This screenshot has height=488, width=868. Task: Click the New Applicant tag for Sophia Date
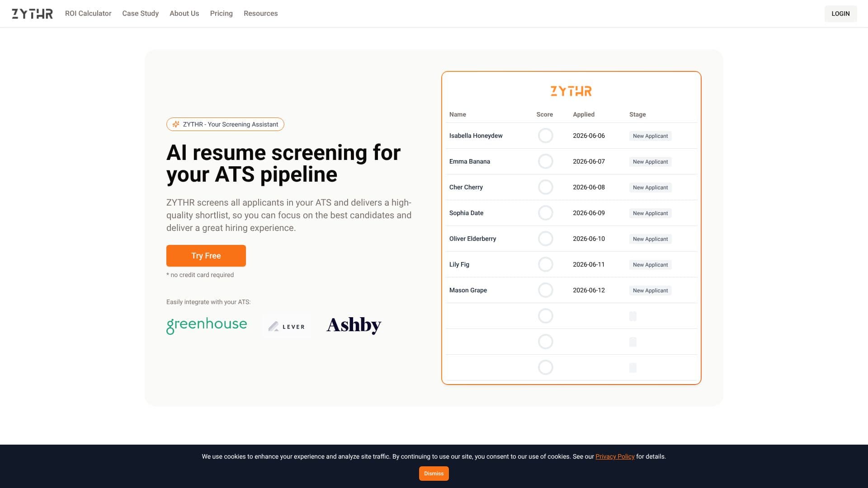[x=650, y=213]
